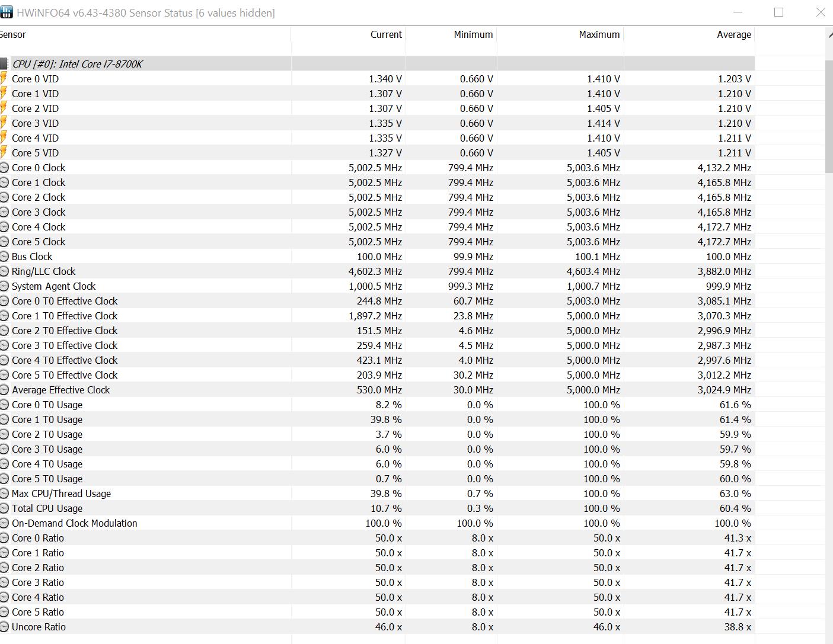The height and width of the screenshot is (644, 833).
Task: Select the Total CPU Usage label
Action: pos(47,508)
